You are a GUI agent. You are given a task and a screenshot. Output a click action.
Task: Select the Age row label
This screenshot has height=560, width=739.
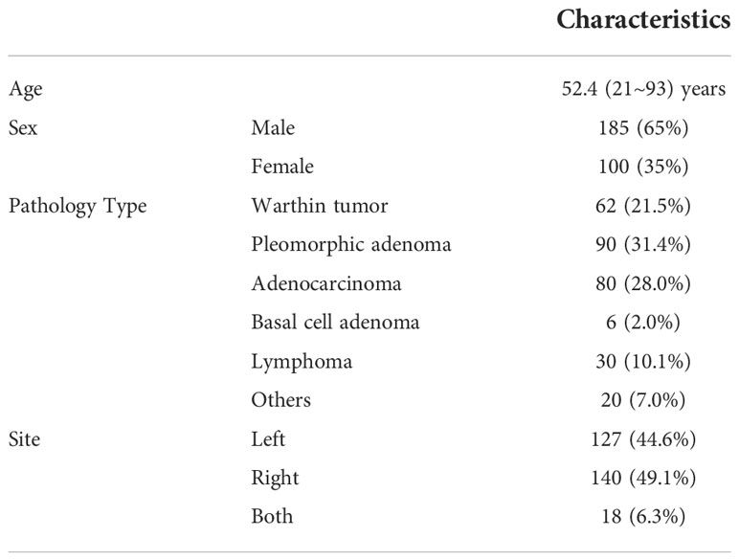(26, 90)
